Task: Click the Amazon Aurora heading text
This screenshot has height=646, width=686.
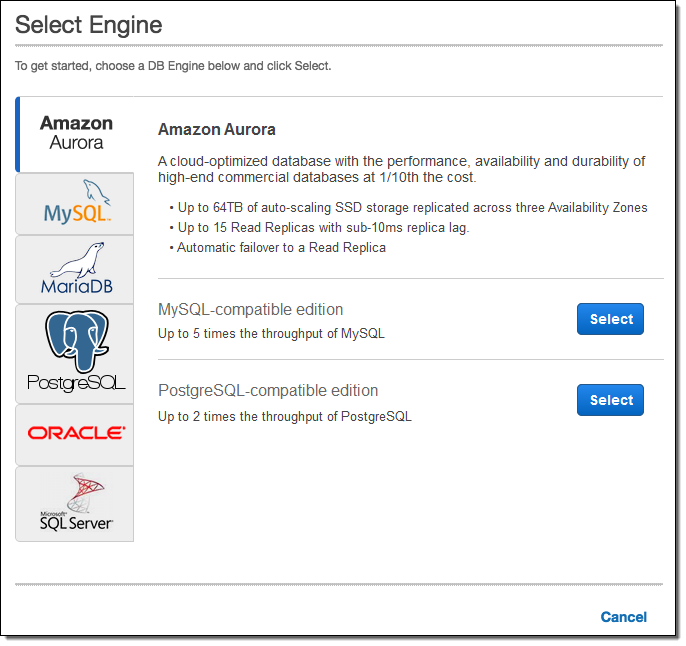Action: coord(216,130)
